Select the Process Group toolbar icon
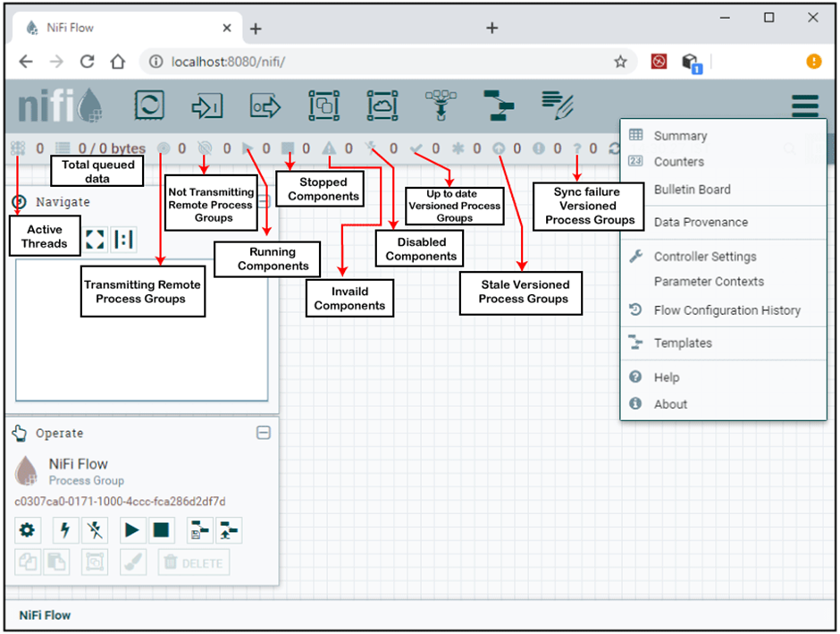This screenshot has height=634, width=840. pyautogui.click(x=324, y=105)
